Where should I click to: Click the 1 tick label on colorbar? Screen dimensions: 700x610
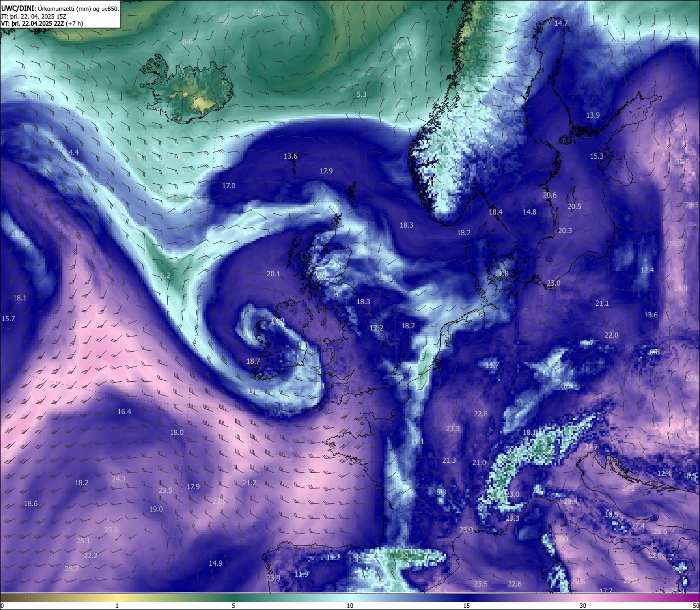pos(117,606)
